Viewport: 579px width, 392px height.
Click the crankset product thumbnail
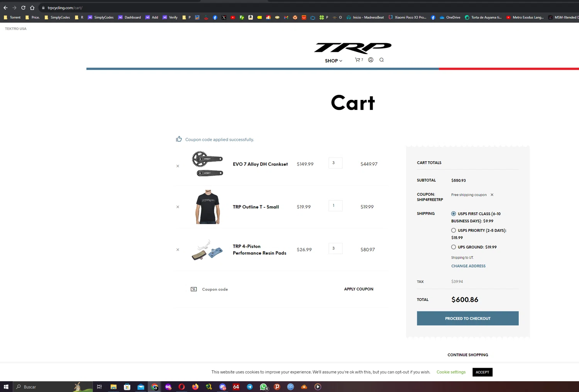tap(208, 164)
